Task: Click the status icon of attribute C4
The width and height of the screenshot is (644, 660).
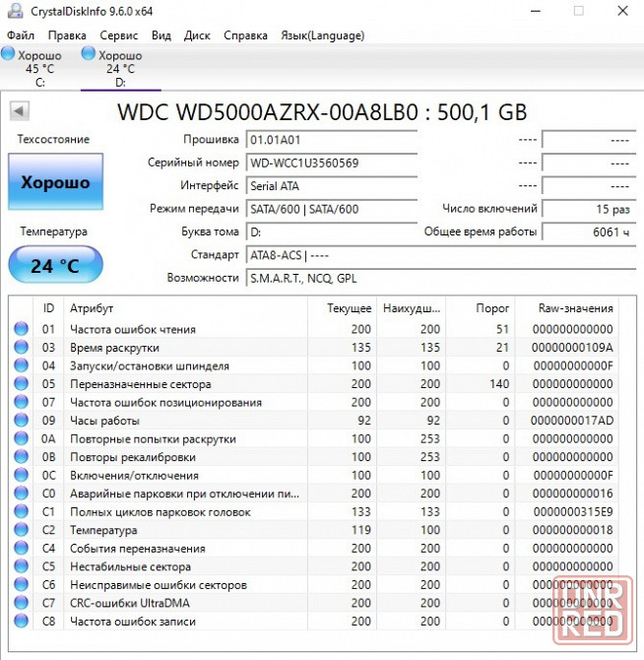Action: tap(21, 548)
